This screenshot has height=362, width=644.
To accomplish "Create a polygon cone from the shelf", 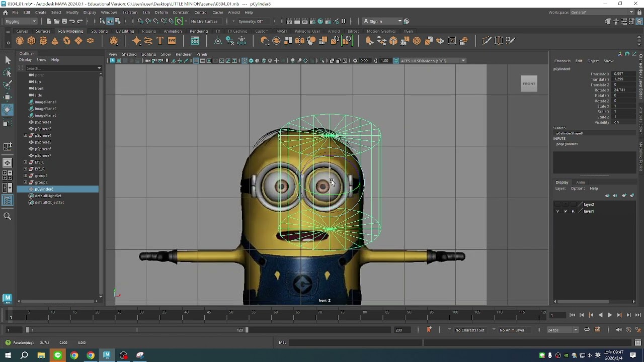I will [x=55, y=41].
